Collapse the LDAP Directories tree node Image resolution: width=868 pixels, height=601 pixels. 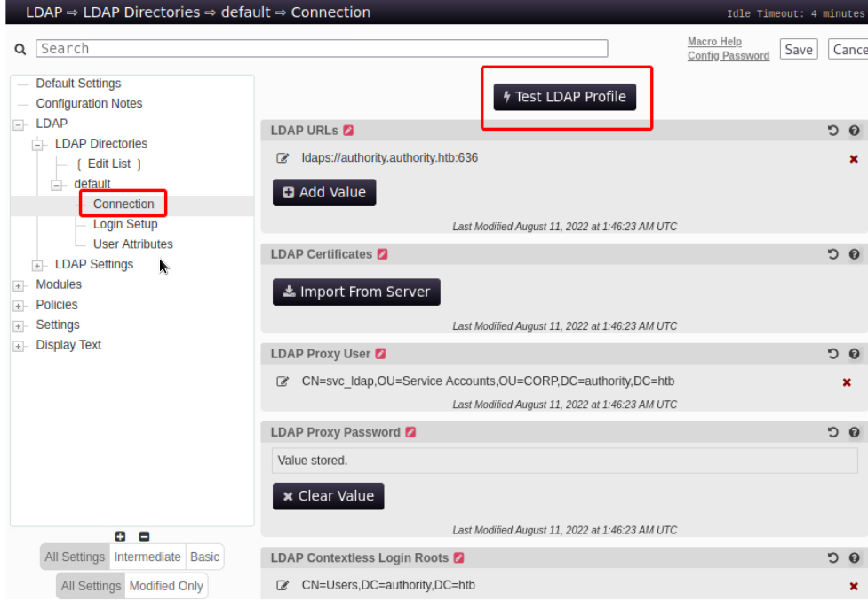(x=37, y=144)
